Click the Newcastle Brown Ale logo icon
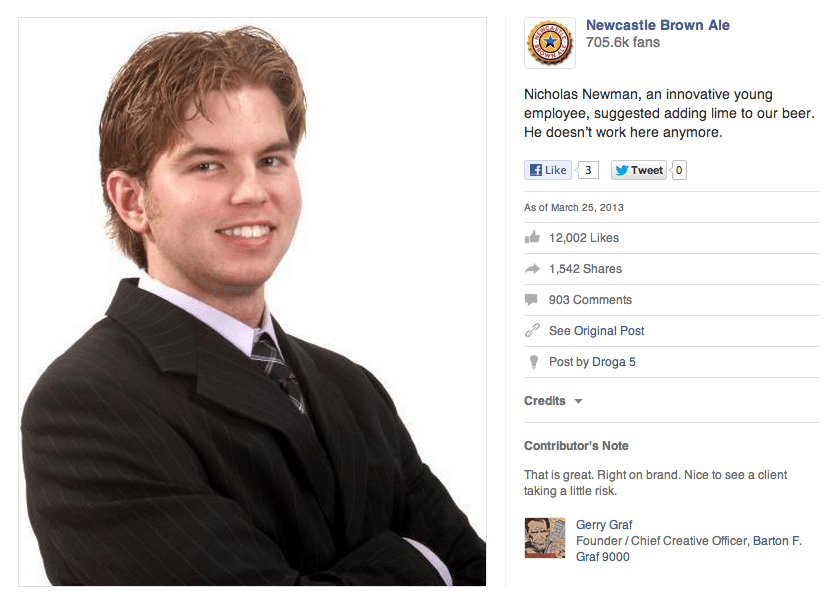The image size is (833, 604). (x=550, y=42)
